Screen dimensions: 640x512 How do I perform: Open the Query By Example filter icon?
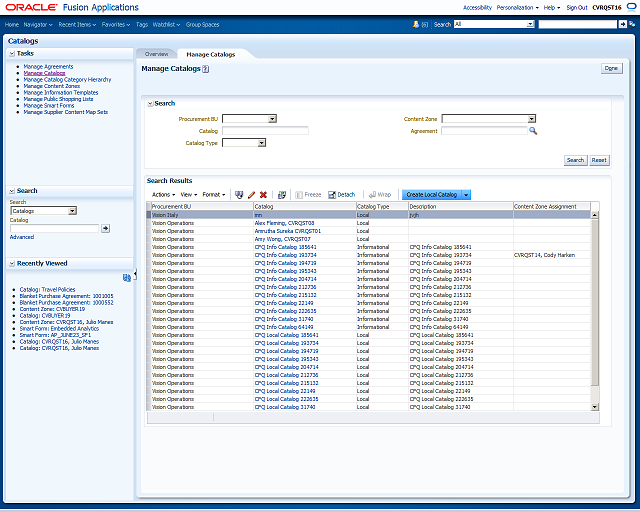tap(239, 195)
